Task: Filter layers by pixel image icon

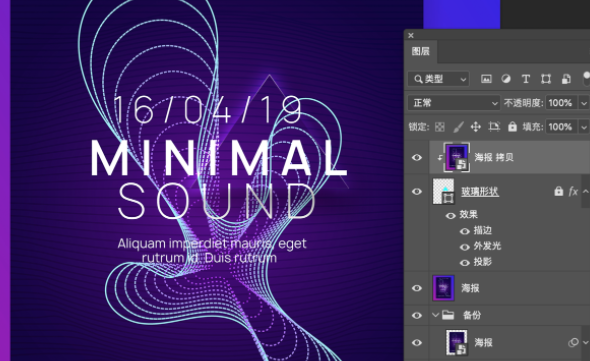Action: [486, 79]
